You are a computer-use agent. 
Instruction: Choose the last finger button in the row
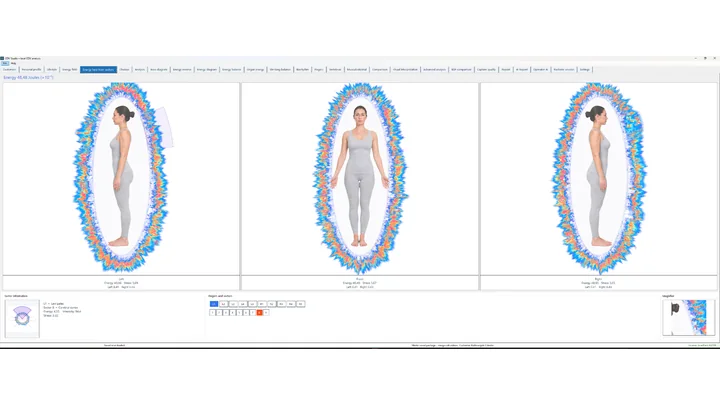(x=300, y=304)
